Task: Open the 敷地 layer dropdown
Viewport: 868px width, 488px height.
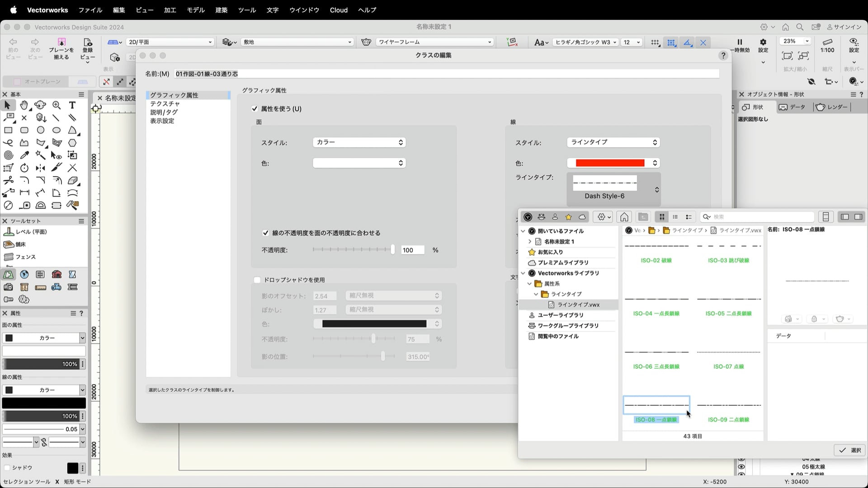Action: click(x=297, y=42)
